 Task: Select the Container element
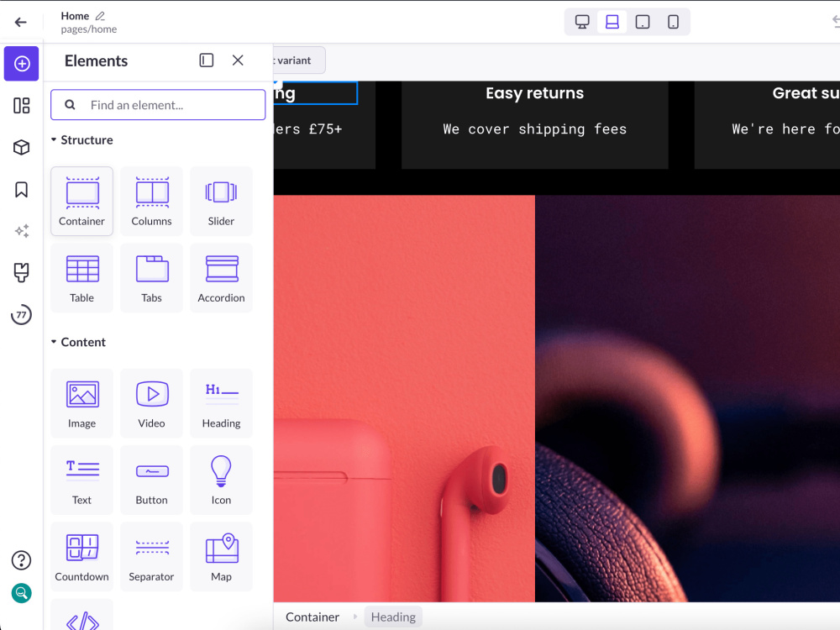coord(82,201)
